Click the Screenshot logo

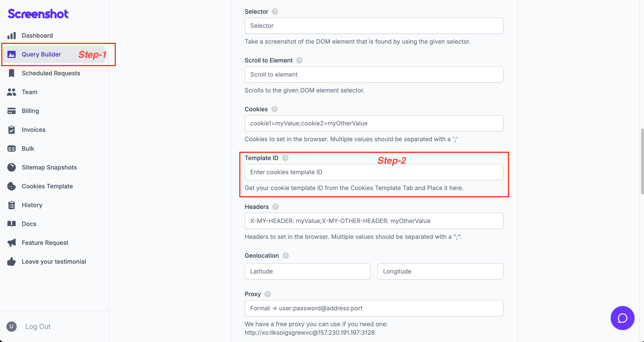tap(38, 14)
